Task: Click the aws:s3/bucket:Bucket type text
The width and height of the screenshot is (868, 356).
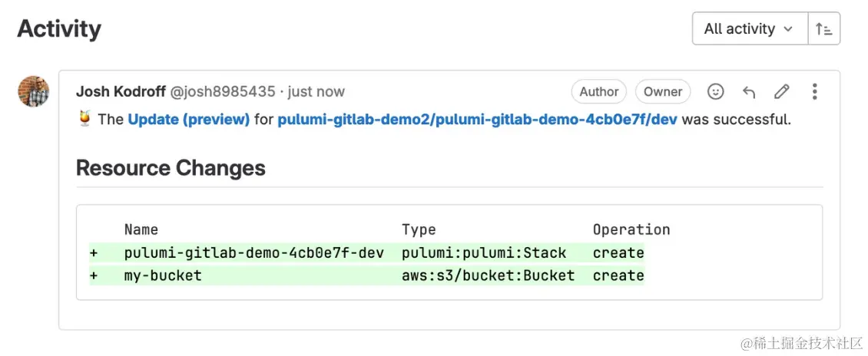Action: [488, 275]
